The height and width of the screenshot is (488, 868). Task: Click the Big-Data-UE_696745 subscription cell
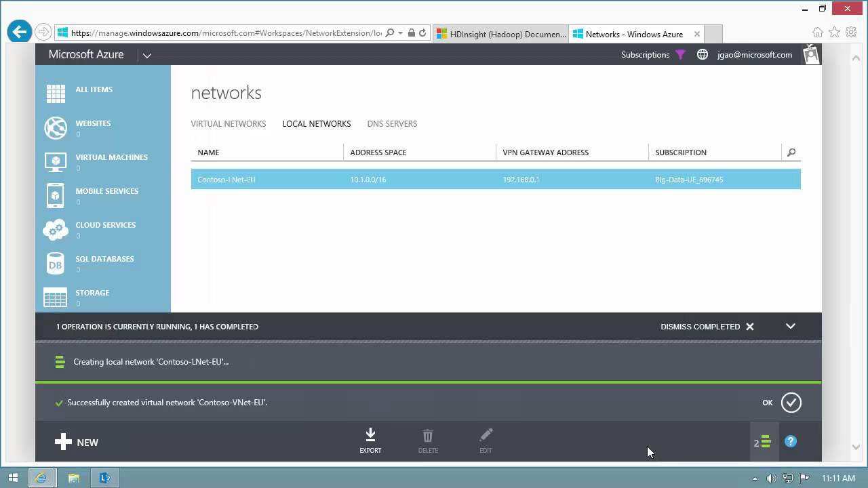point(689,180)
